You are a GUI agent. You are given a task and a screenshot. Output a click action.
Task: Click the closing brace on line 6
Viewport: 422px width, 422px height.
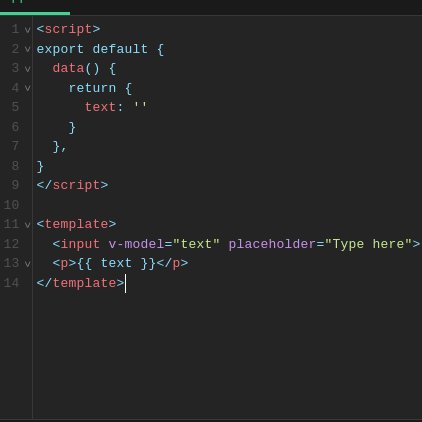tap(72, 127)
